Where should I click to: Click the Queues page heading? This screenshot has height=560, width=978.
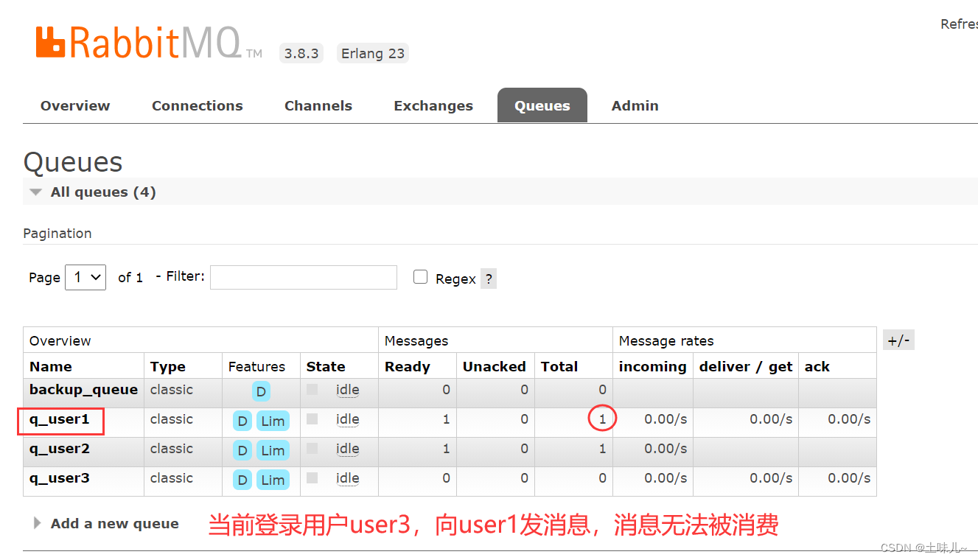pyautogui.click(x=73, y=162)
